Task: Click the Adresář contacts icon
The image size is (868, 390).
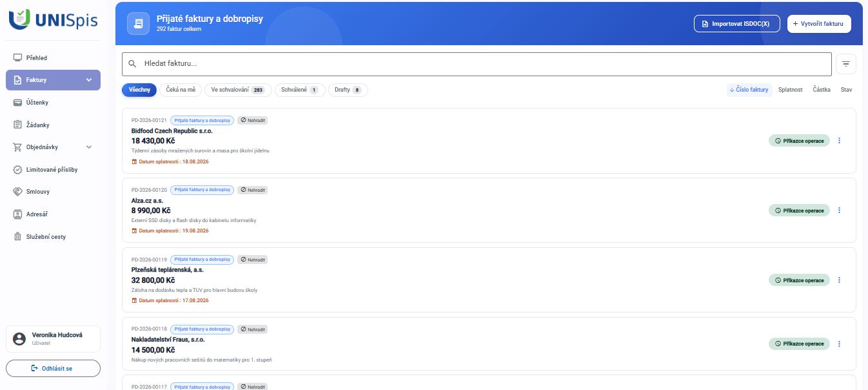Action: point(18,214)
